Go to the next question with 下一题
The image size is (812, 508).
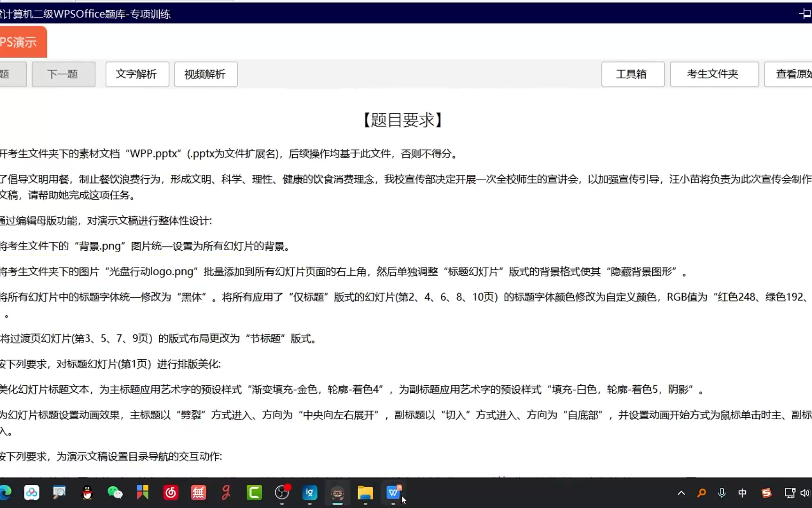[x=63, y=74]
